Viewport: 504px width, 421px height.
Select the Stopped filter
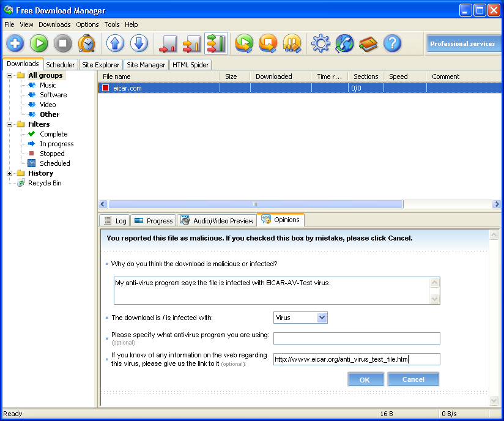click(x=52, y=154)
